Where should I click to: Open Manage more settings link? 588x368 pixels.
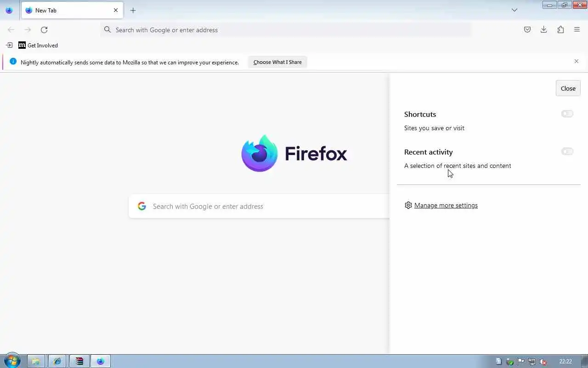click(x=446, y=205)
